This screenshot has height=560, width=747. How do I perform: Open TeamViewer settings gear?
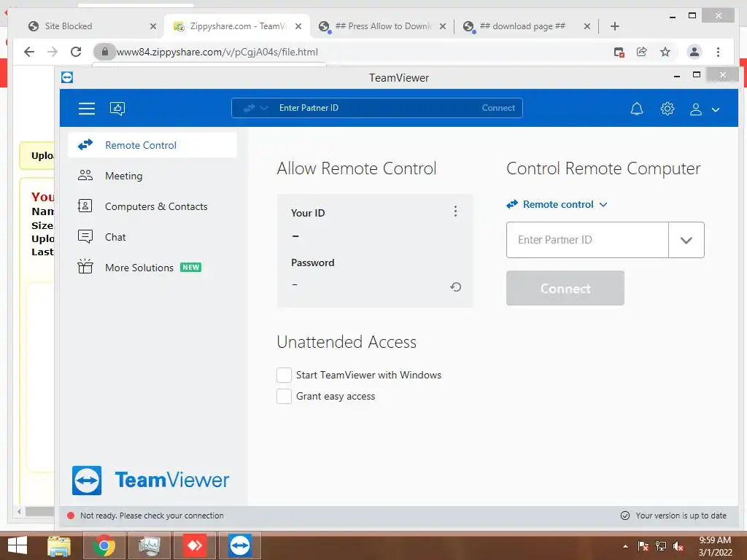pyautogui.click(x=667, y=109)
